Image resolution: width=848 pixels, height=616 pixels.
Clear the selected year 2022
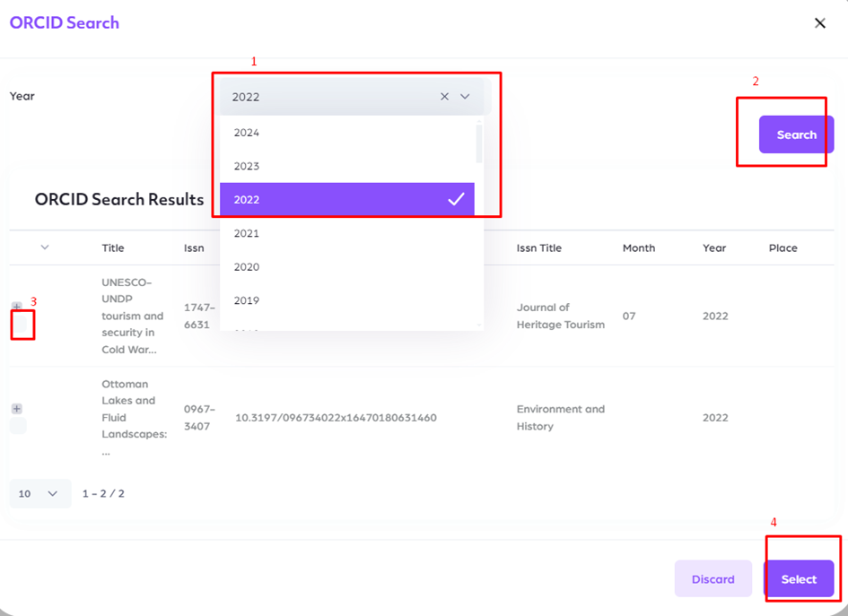tap(444, 97)
